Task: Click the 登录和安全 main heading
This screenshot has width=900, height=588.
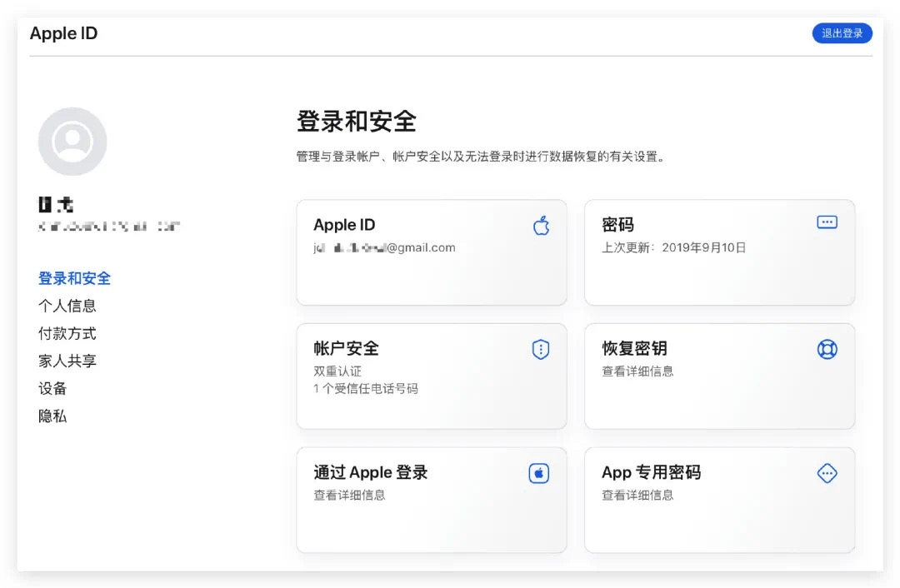Action: pos(357,121)
